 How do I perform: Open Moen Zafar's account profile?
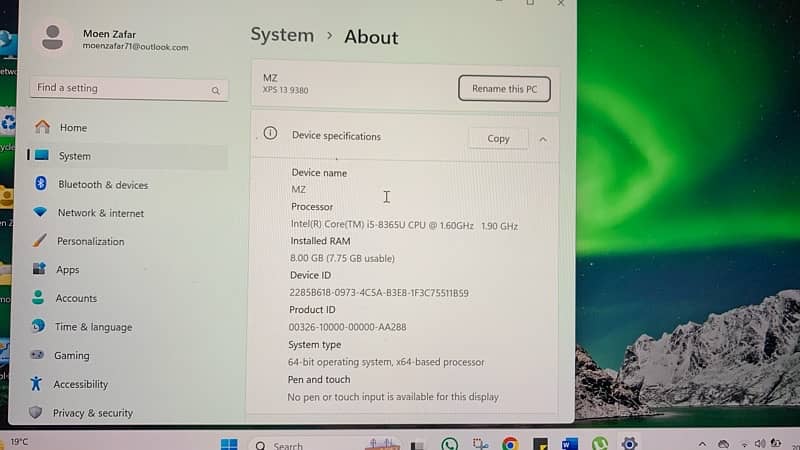click(110, 40)
